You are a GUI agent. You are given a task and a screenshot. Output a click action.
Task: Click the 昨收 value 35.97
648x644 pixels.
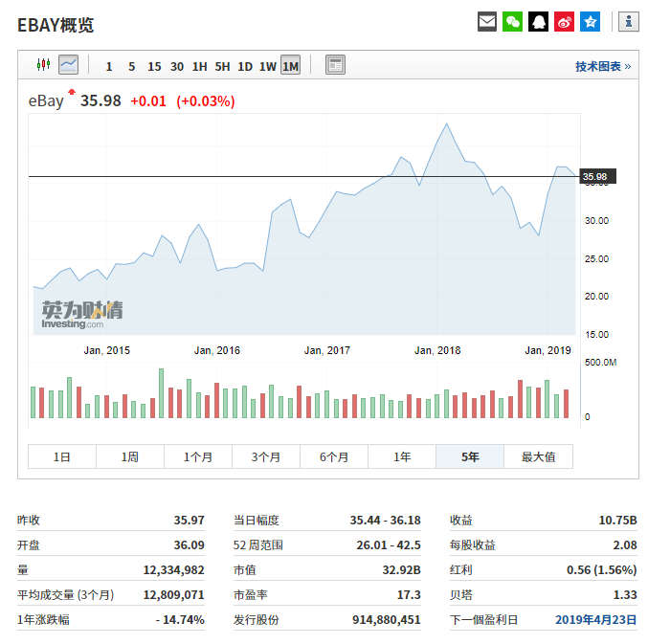189,520
